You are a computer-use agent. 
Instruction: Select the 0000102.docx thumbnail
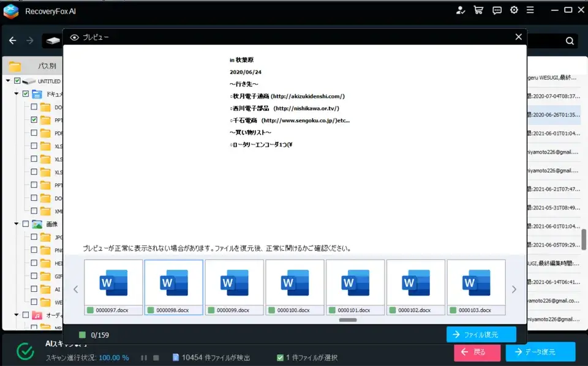pyautogui.click(x=416, y=287)
